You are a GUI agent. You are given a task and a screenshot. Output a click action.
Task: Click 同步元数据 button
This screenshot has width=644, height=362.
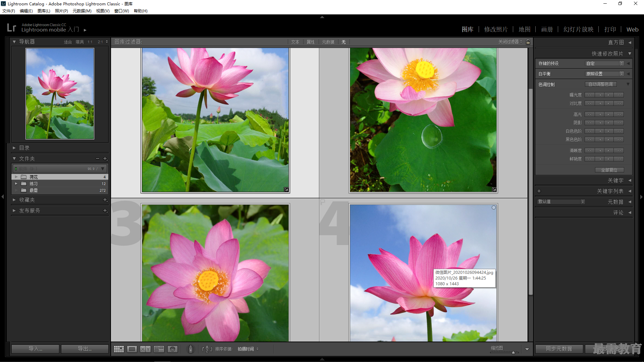559,349
